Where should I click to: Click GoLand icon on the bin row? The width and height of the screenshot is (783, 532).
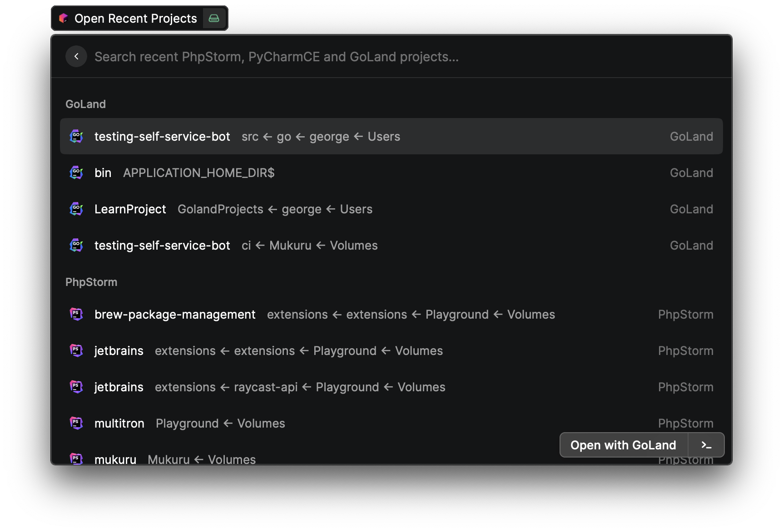coord(76,172)
